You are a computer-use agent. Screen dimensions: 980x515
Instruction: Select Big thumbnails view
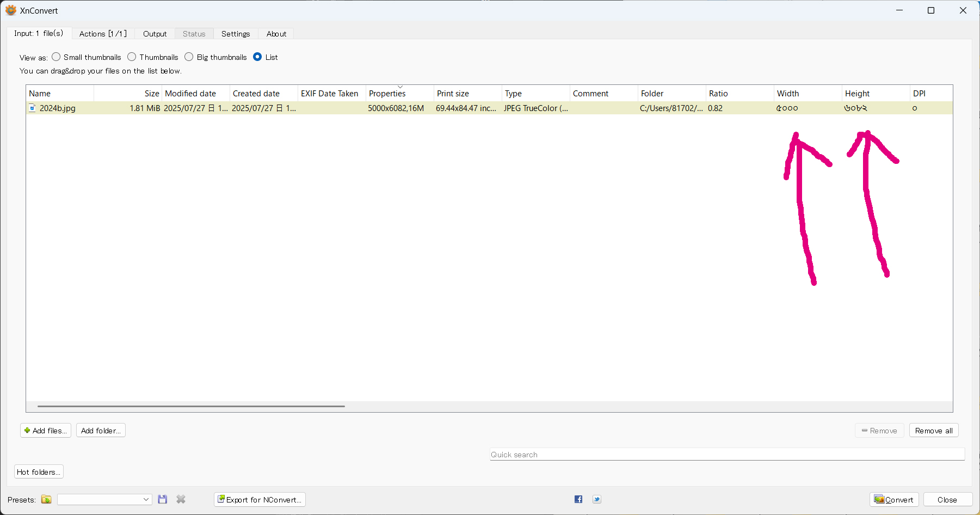189,57
